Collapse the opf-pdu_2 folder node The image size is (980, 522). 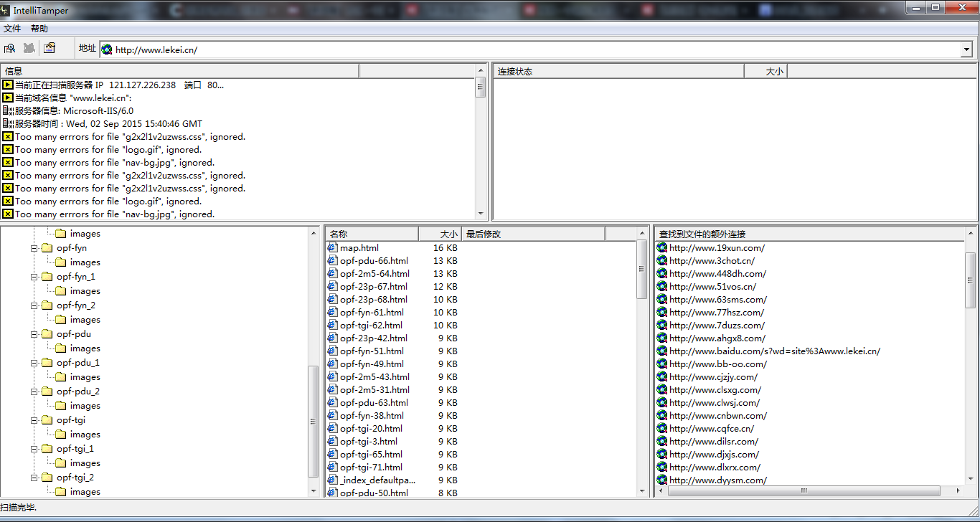(x=34, y=391)
